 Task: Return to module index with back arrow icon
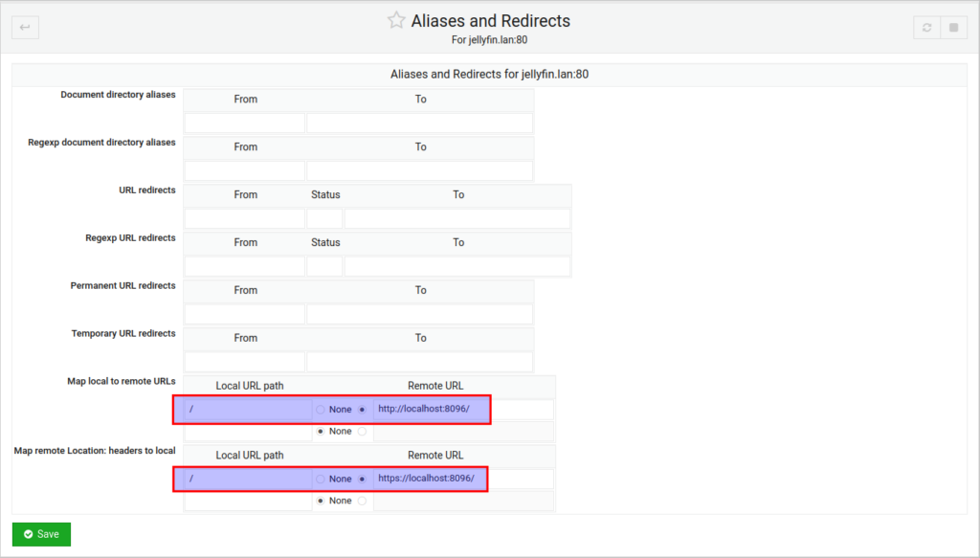coord(24,27)
